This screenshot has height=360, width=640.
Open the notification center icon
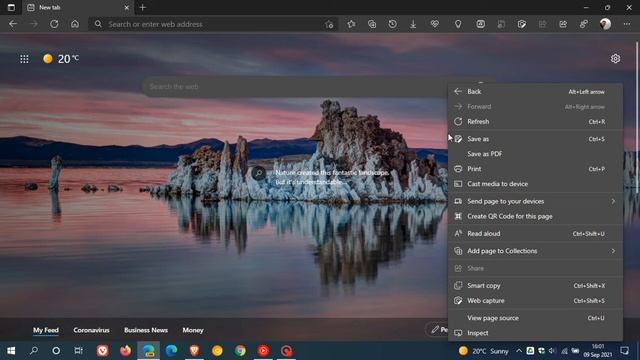tap(624, 351)
